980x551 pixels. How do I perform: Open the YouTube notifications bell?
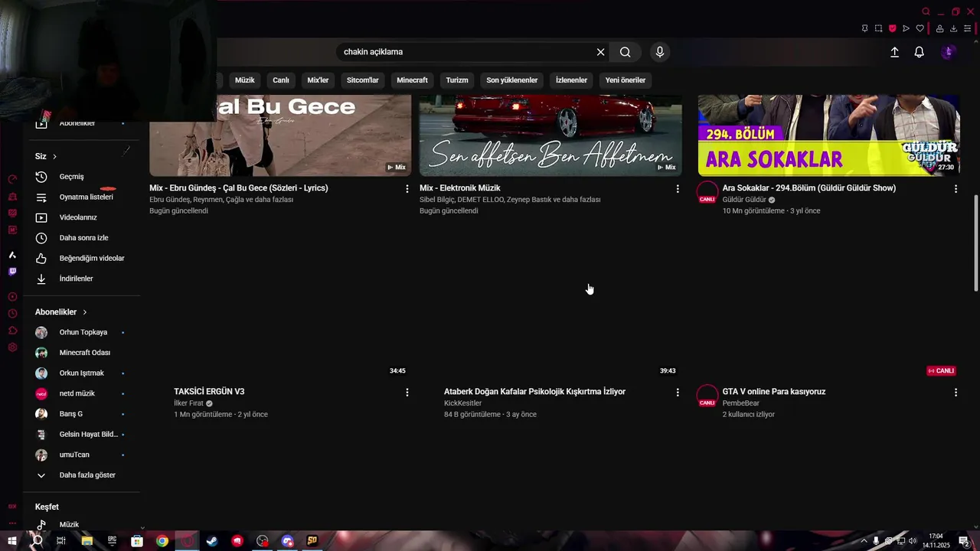tap(919, 52)
